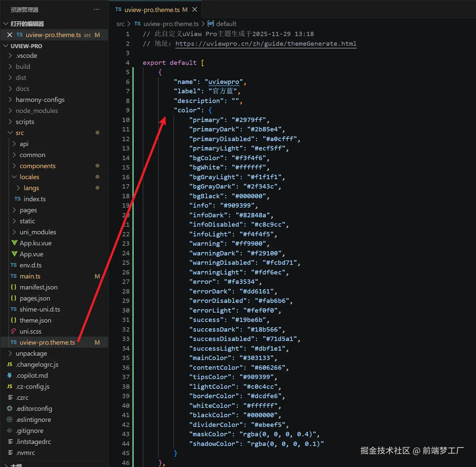Click the "borderColor" value #dcdfe6
476x467 pixels.
point(264,396)
